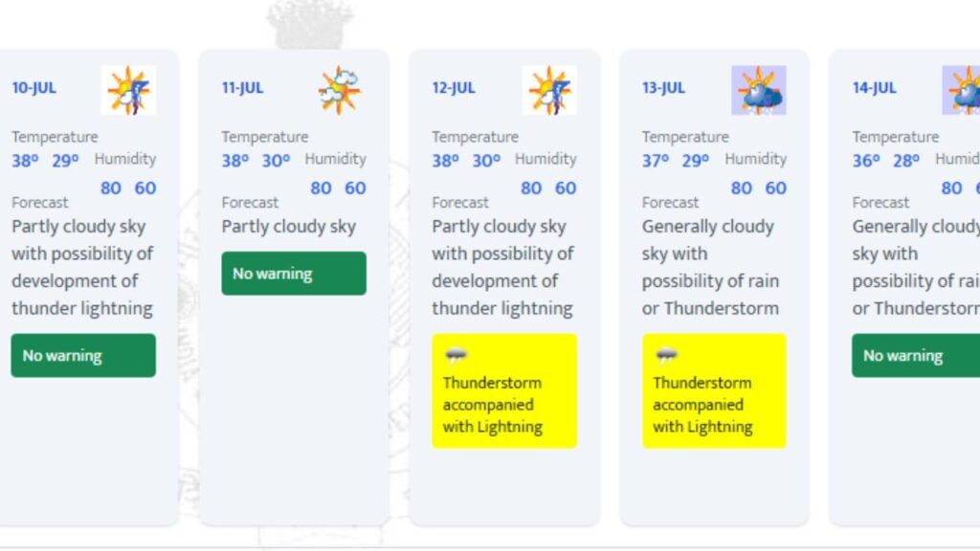The width and height of the screenshot is (980, 551).
Task: Select the 12-JUL date label
Action: pyautogui.click(x=454, y=88)
